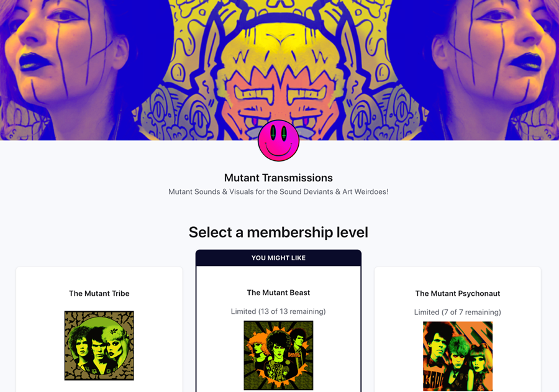
Task: Open the Mutant Transmissions page title
Action: tap(278, 178)
